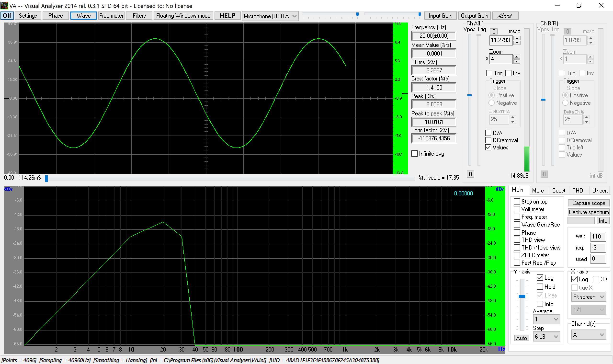The image size is (613, 364).
Task: Switch to the Main tab
Action: tap(517, 190)
